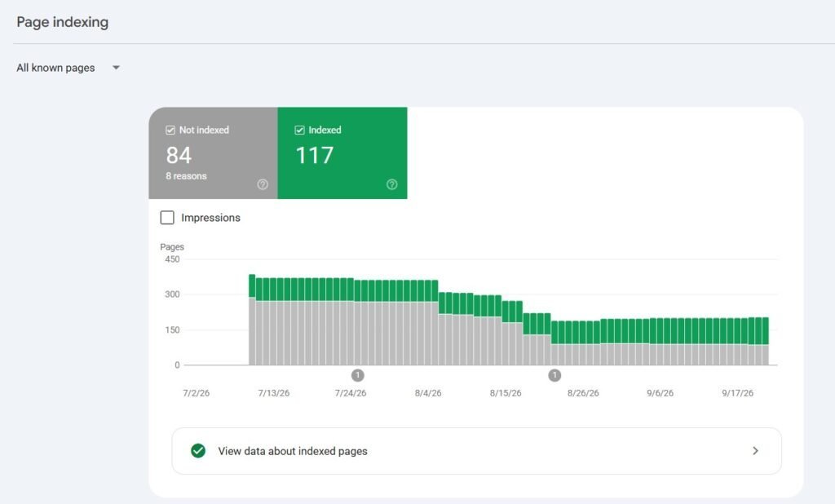Viewport: 835px width, 504px height.
Task: Click the 8/4/26 axis date label
Action: pos(428,393)
